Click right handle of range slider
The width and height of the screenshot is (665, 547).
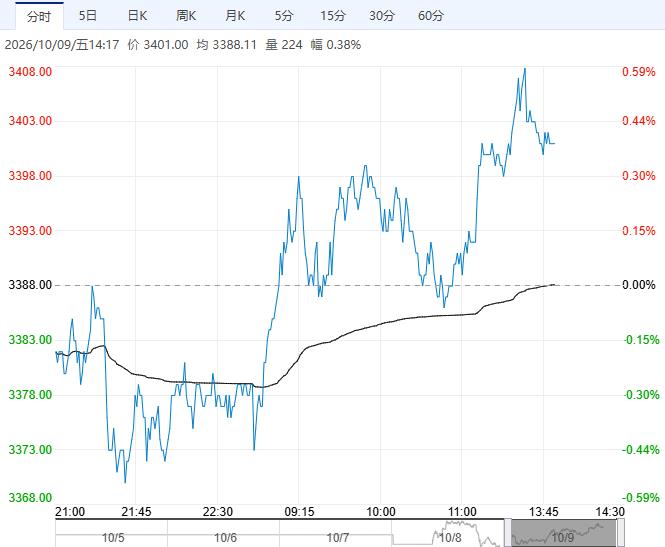pos(620,533)
